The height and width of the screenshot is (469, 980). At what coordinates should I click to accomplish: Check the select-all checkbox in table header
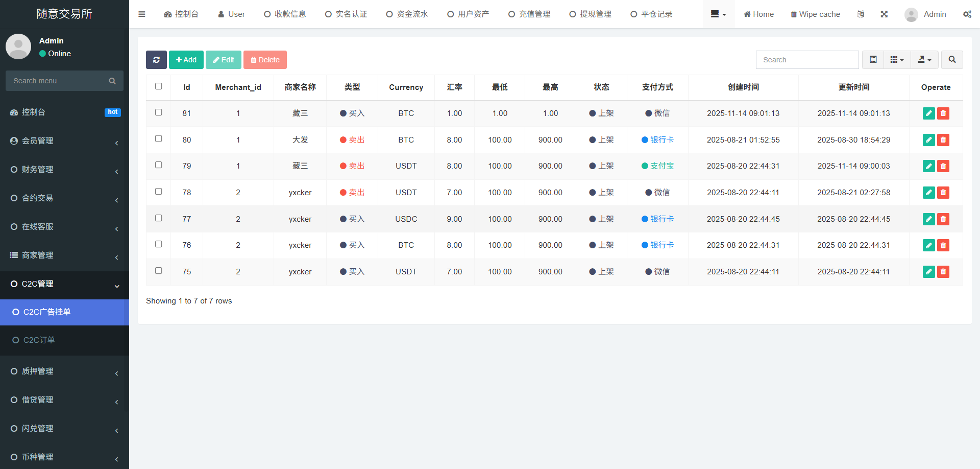point(159,86)
